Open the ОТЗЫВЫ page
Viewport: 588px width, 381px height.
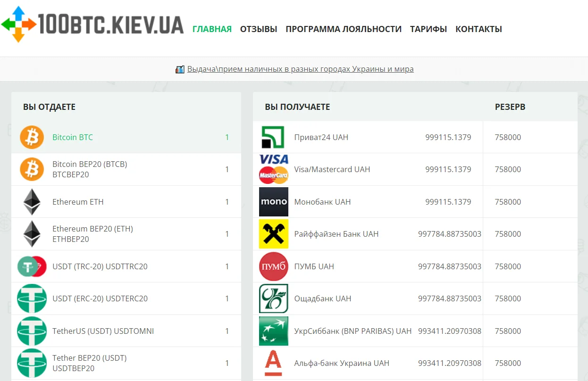click(x=259, y=29)
